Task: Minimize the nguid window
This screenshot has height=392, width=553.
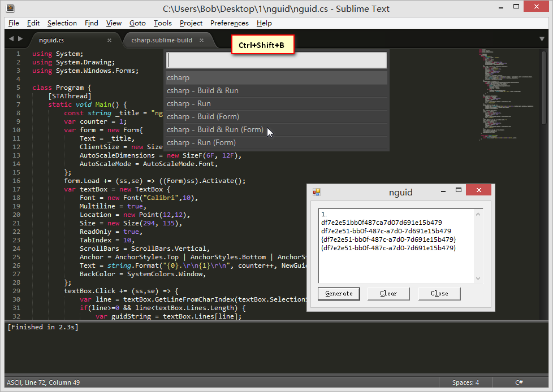Action: [443, 190]
